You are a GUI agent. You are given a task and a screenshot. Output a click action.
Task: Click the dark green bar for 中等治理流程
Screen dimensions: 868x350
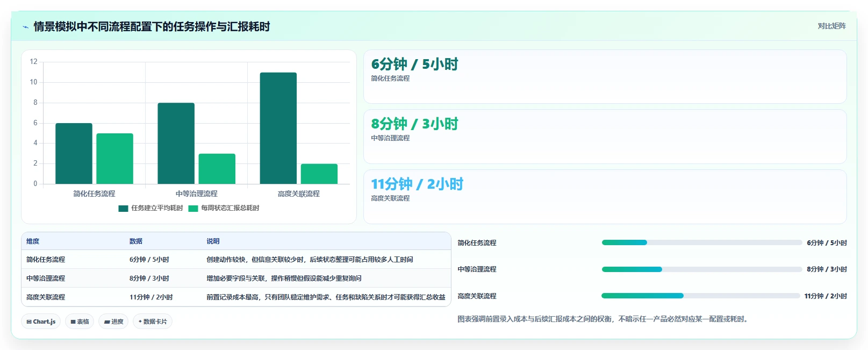(x=176, y=144)
